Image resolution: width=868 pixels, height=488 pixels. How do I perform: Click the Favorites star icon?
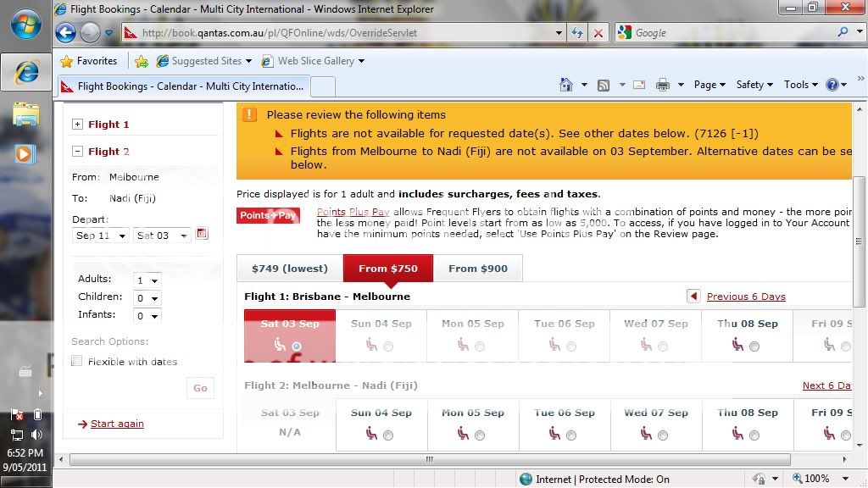click(x=66, y=61)
